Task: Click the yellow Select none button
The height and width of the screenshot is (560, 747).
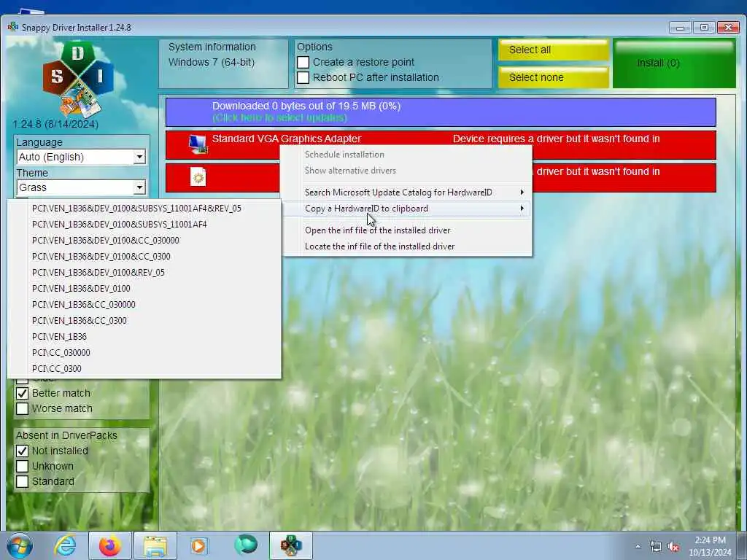Action: [x=554, y=77]
